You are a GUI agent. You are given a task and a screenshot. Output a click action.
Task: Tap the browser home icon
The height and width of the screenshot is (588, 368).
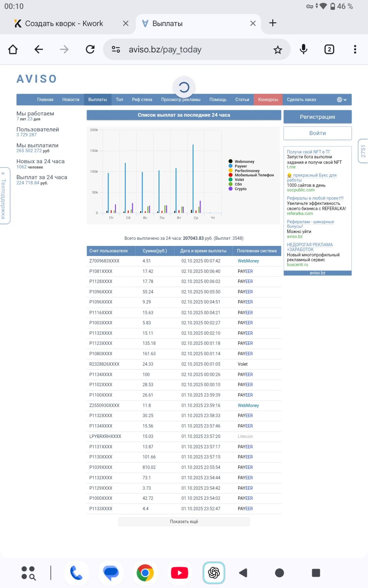[x=13, y=49]
